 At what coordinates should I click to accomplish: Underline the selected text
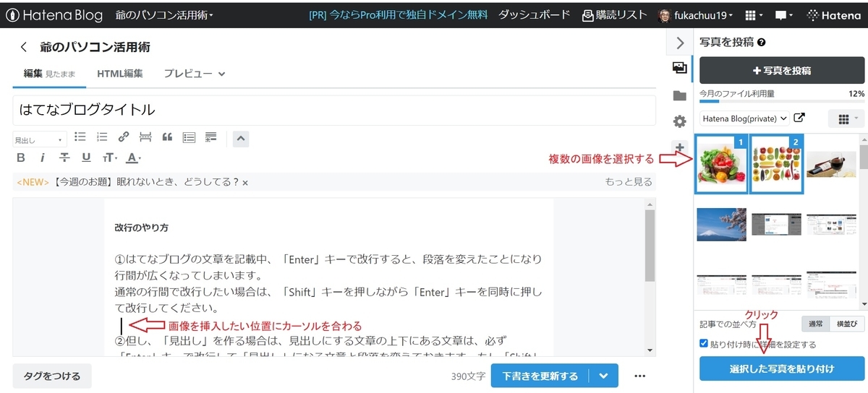86,157
